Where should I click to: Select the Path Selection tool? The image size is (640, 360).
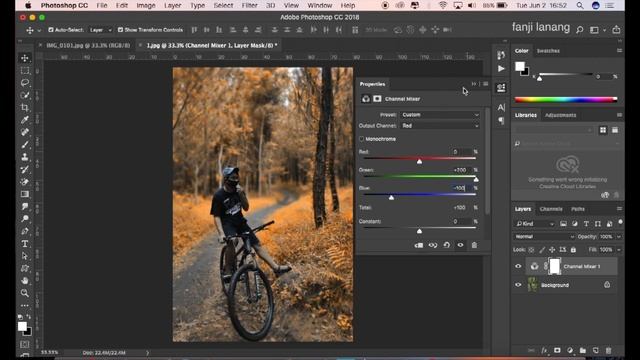(x=25, y=256)
